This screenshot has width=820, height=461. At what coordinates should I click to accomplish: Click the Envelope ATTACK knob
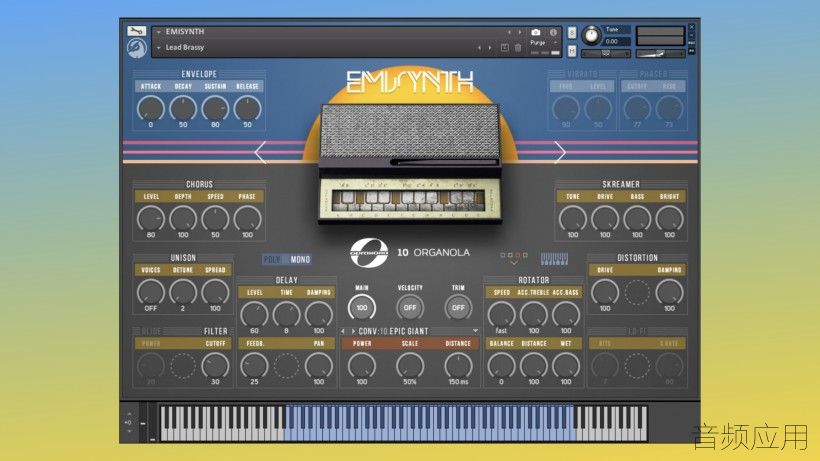151,109
